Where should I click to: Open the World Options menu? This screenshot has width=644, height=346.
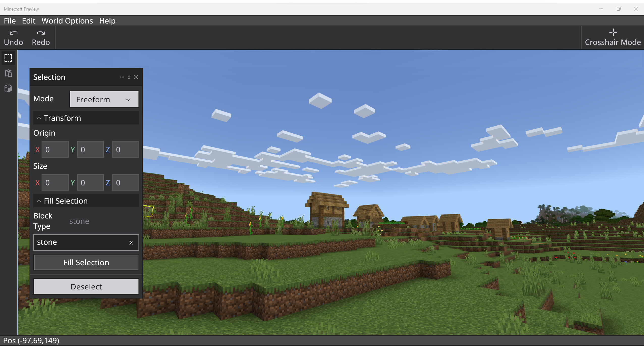[x=68, y=20]
